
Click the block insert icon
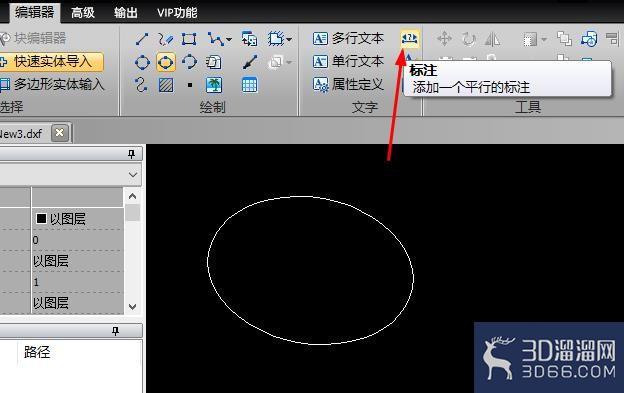tap(250, 39)
